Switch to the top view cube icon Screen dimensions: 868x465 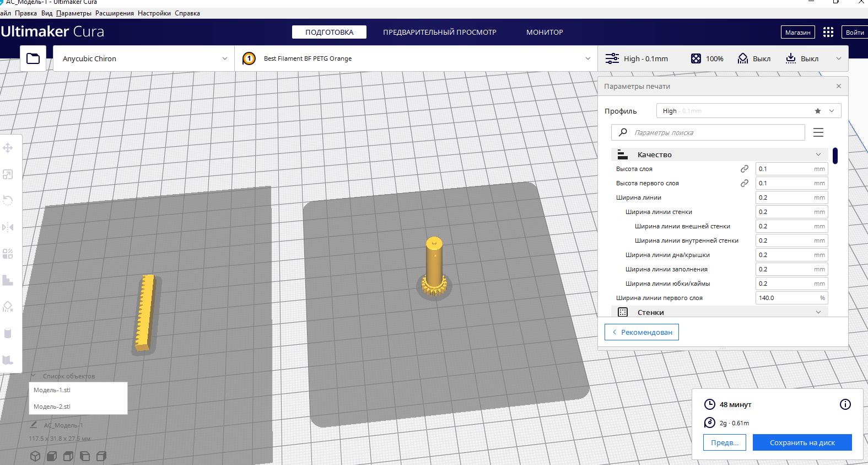coord(68,456)
